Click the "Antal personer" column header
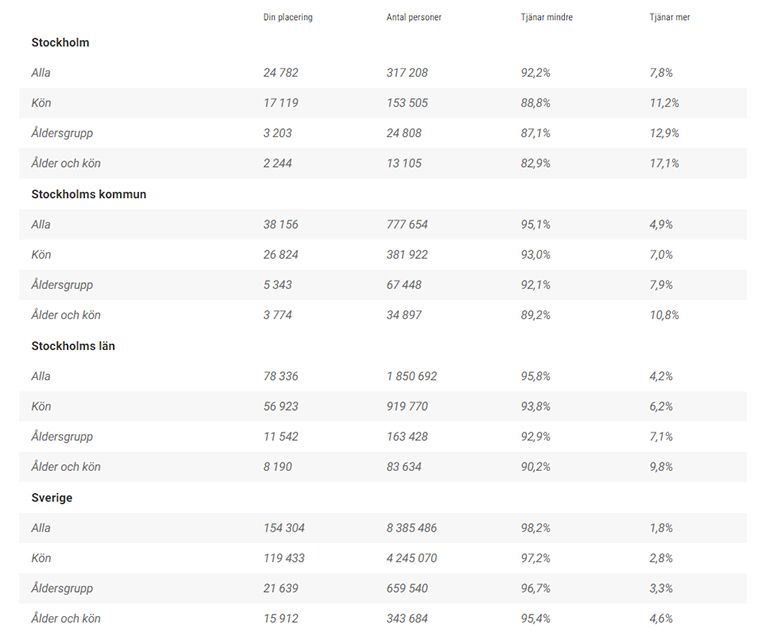Screen dimensions: 758x640 click(x=414, y=18)
